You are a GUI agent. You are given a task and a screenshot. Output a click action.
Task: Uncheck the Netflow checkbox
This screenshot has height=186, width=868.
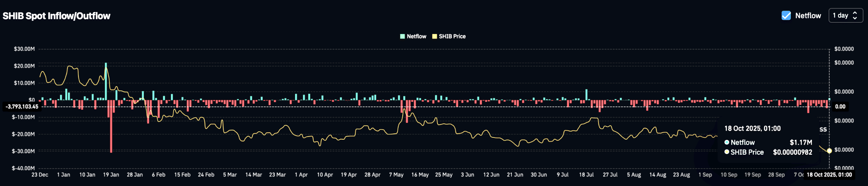click(786, 15)
